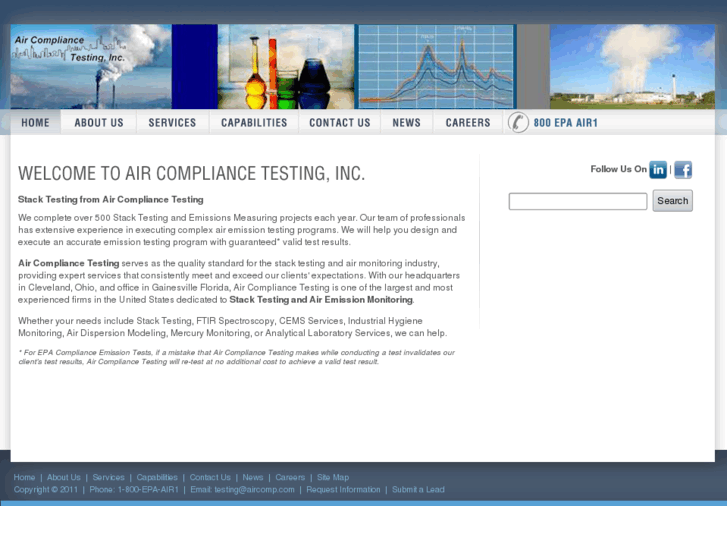Go to the HOME nav tab
The width and height of the screenshot is (727, 545).
pos(35,122)
